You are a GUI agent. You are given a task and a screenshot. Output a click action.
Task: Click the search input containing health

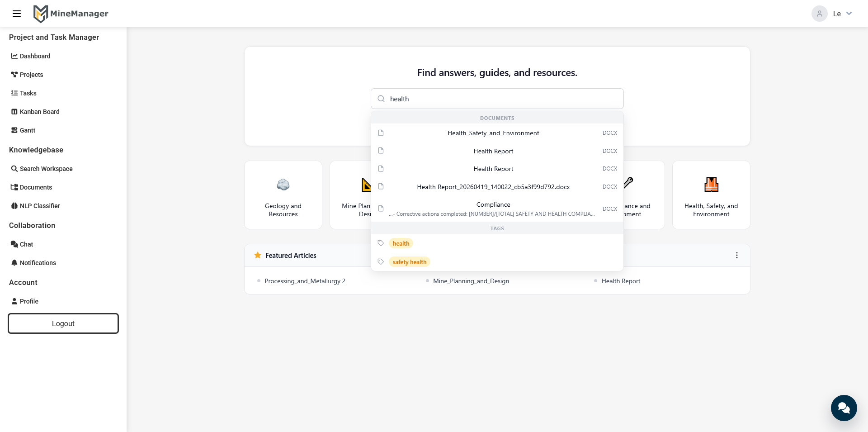click(497, 99)
